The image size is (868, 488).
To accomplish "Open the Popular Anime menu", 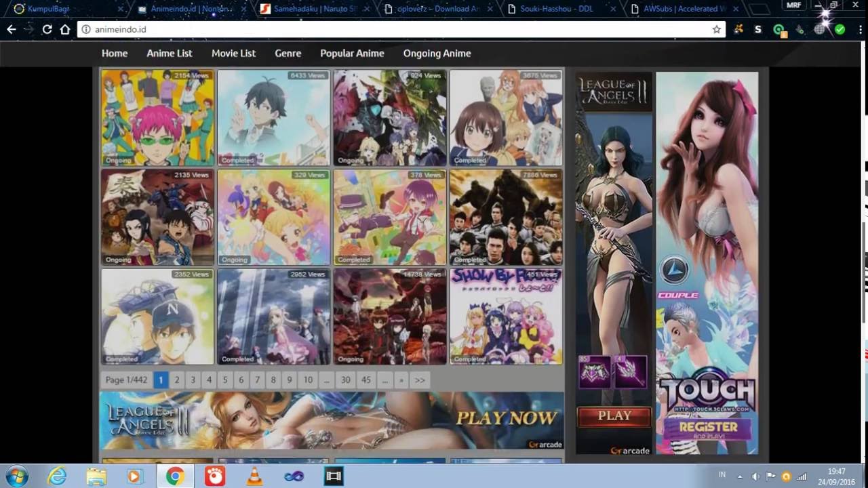I will pyautogui.click(x=352, y=53).
